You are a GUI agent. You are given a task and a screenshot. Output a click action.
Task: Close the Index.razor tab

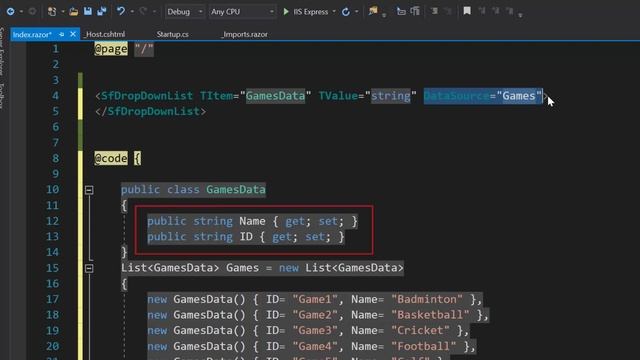tap(73, 34)
